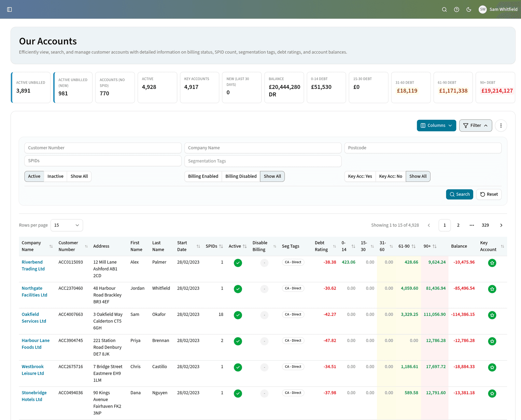Screen dimensions: 521x420
Task: Select the Key Accounts stat card
Action: click(x=200, y=87)
